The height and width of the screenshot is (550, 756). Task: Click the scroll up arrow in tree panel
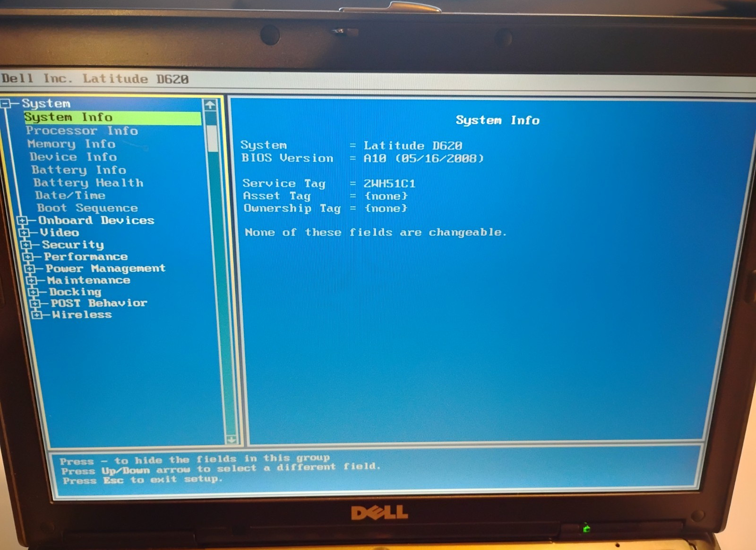pyautogui.click(x=210, y=105)
